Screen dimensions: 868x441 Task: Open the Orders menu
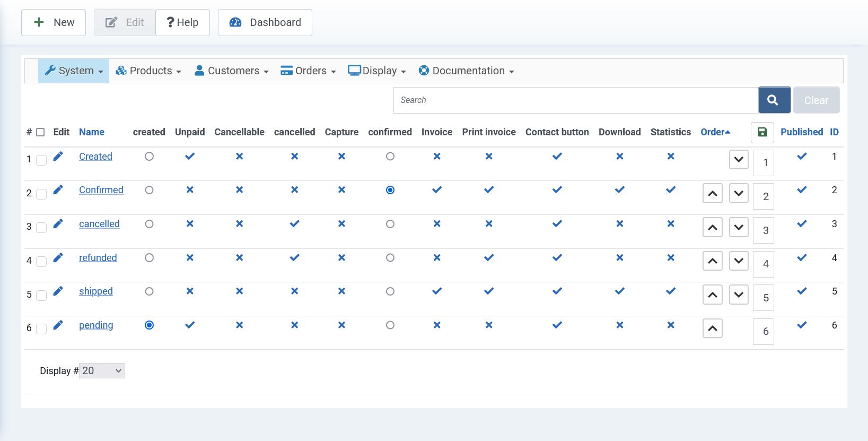point(308,71)
